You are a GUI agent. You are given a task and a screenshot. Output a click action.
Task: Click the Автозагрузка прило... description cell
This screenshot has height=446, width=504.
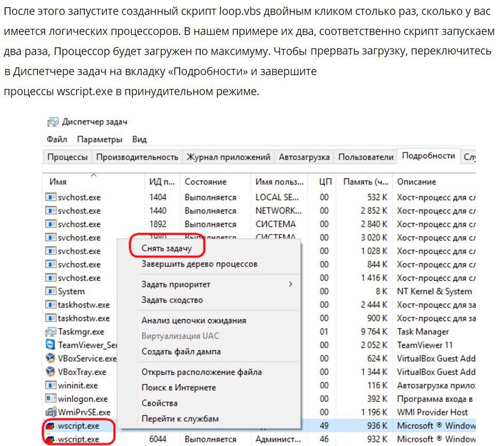[436, 385]
